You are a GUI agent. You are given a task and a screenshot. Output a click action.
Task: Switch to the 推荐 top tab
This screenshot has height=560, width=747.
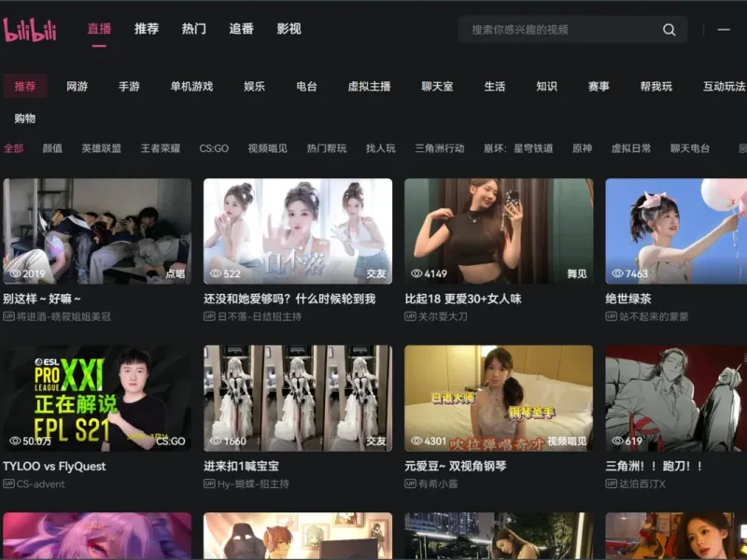tap(147, 29)
